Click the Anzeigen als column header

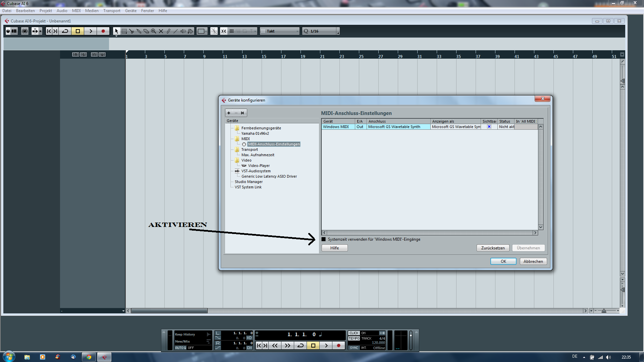pos(455,121)
